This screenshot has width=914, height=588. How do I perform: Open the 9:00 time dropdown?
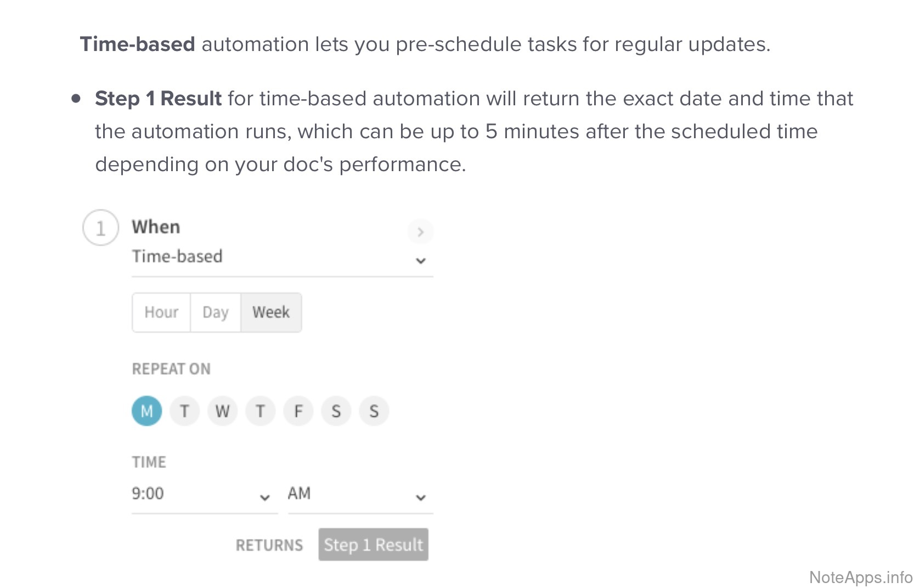click(x=204, y=495)
